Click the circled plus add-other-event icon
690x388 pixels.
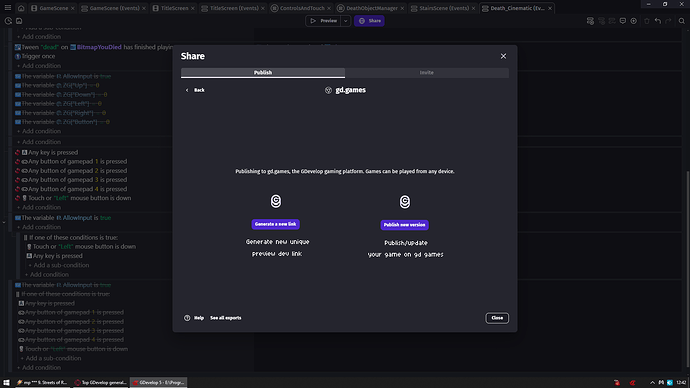coord(634,21)
